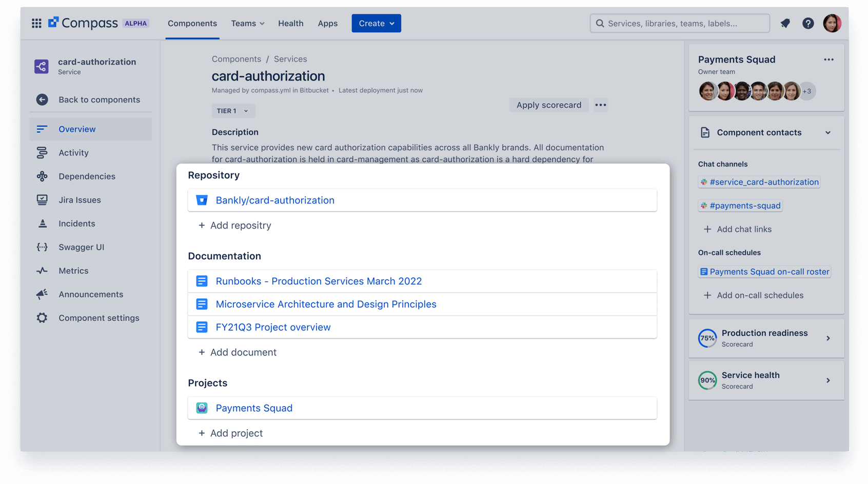Click the document icon beside FY21Q3 Project overview
Viewport: 868px width, 484px height.
click(202, 327)
